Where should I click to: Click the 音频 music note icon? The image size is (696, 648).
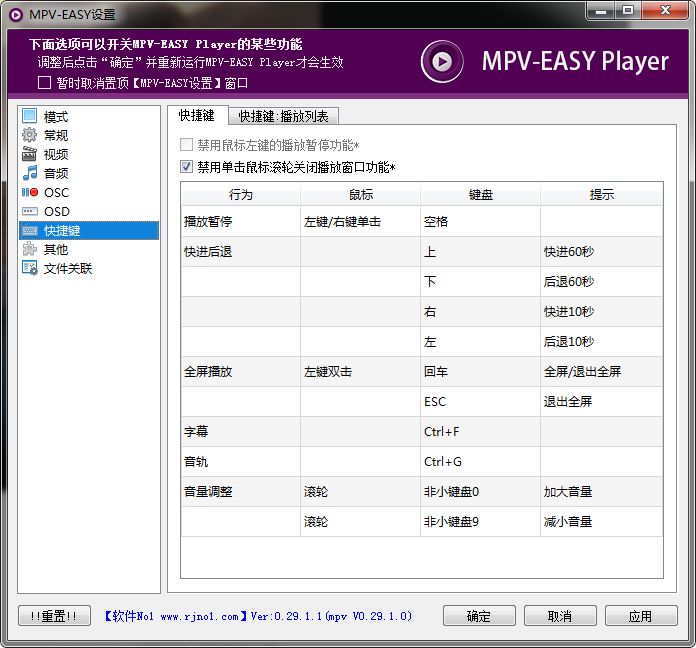tap(29, 173)
